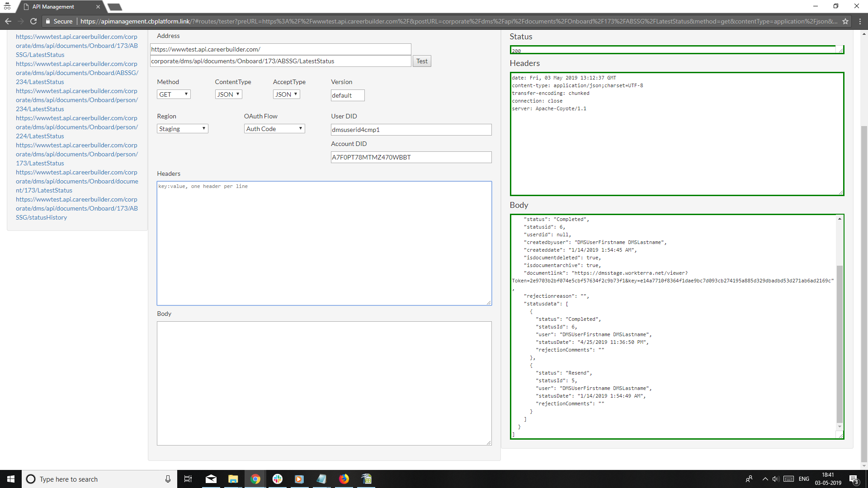Open history link Onboard/person/224/LatestStatus
The width and height of the screenshot is (868, 488).
click(x=77, y=127)
